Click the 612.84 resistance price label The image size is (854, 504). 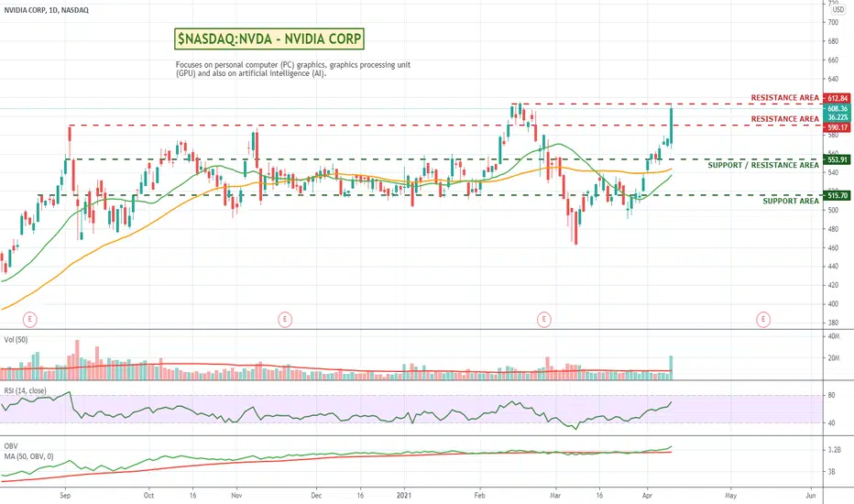pyautogui.click(x=838, y=98)
